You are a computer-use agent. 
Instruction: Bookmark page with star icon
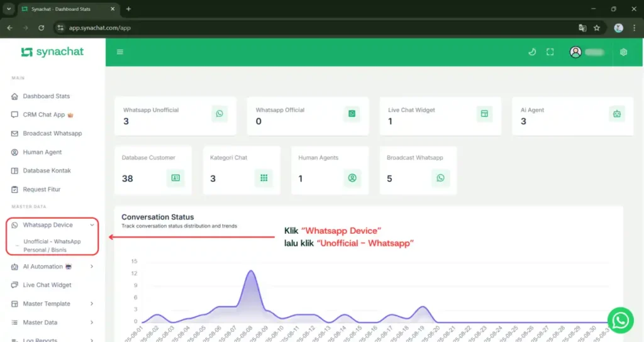point(597,28)
